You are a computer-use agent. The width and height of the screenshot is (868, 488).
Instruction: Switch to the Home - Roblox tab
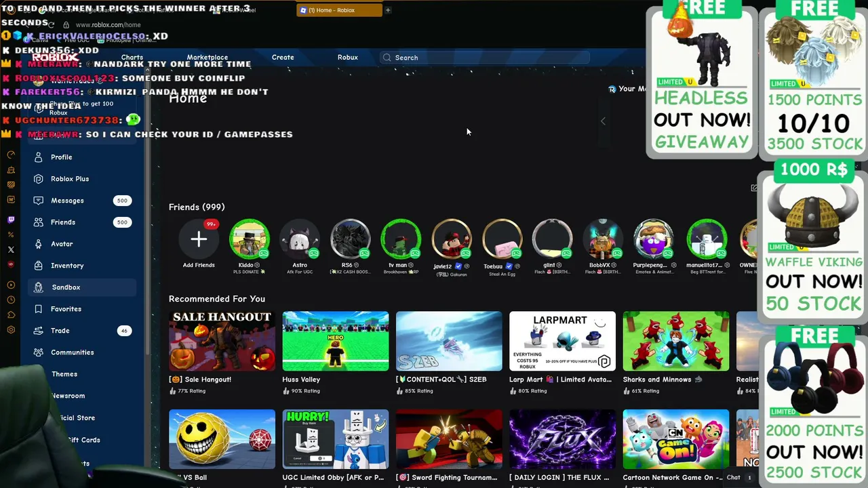pyautogui.click(x=339, y=10)
